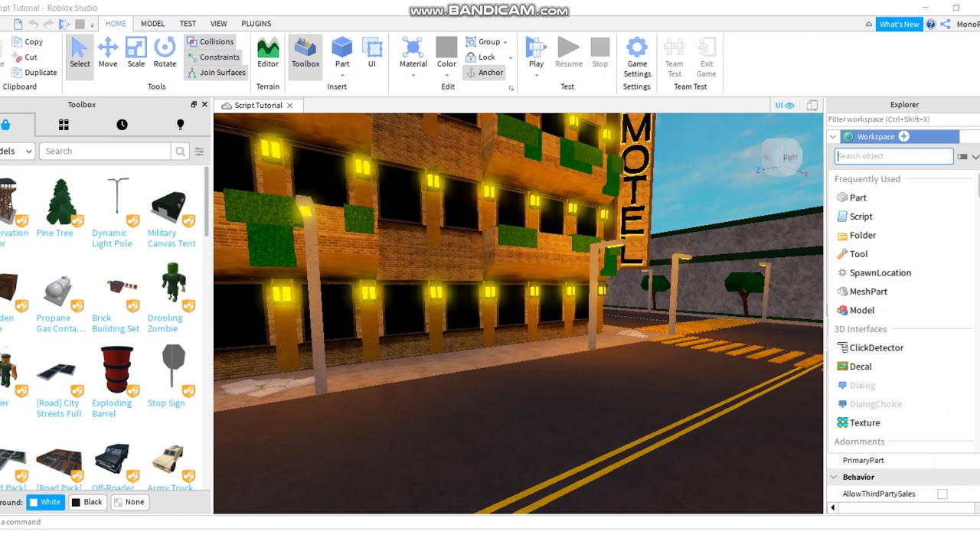Click the viewport orientation cube
The width and height of the screenshot is (980, 551).
point(782,157)
